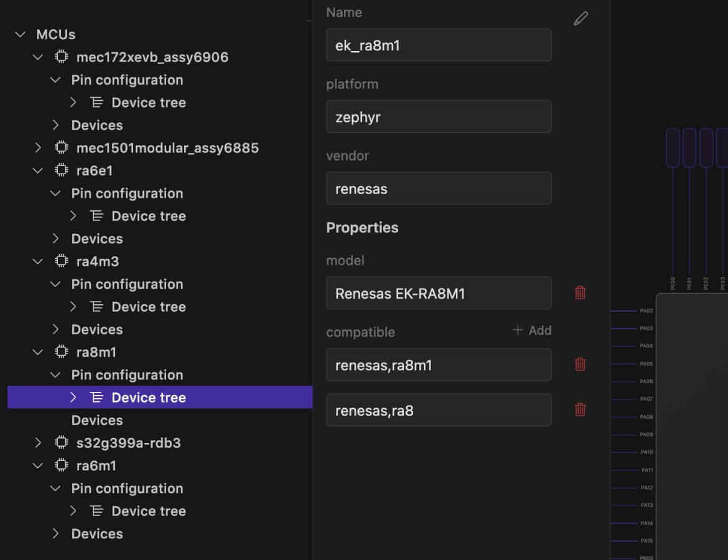Collapse the ra8m1 MCU node
The height and width of the screenshot is (560, 728).
point(38,352)
